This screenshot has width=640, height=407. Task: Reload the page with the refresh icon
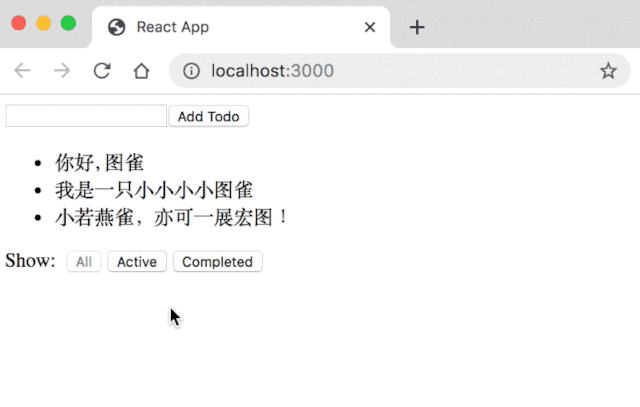pos(102,71)
